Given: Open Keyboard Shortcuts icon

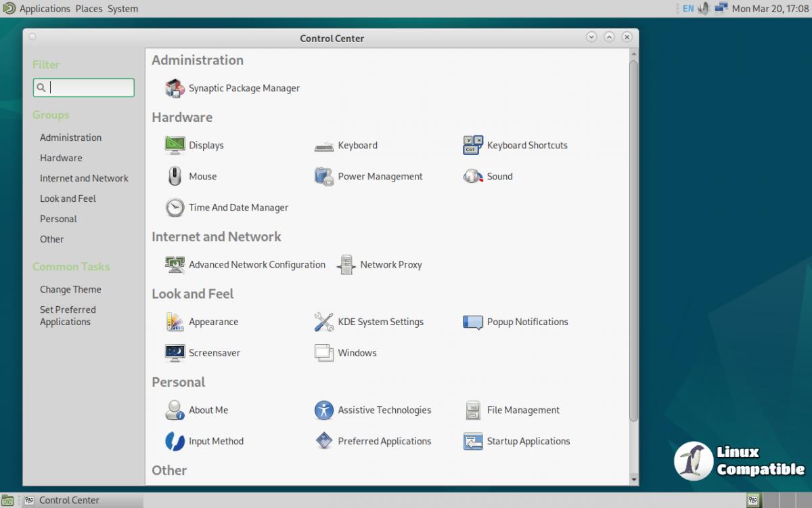Looking at the screenshot, I should click(x=473, y=145).
